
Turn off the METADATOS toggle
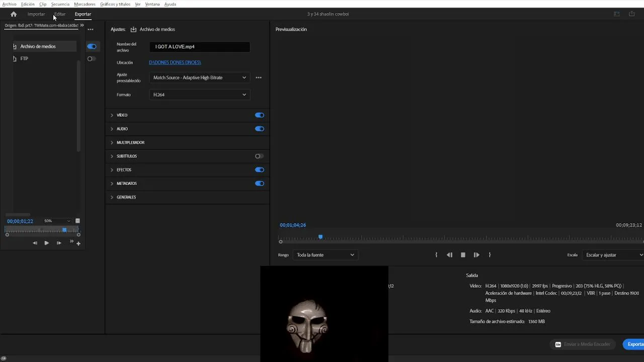(260, 184)
